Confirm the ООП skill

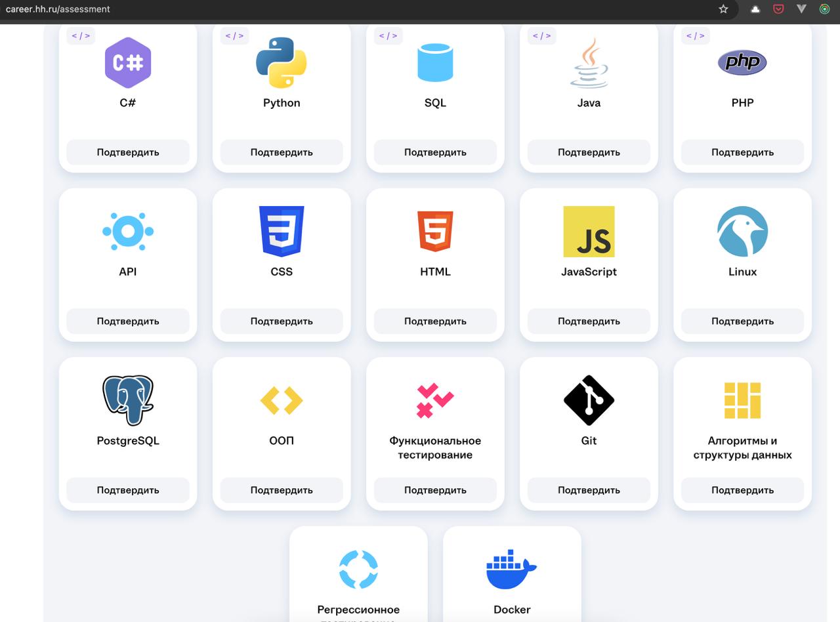282,490
